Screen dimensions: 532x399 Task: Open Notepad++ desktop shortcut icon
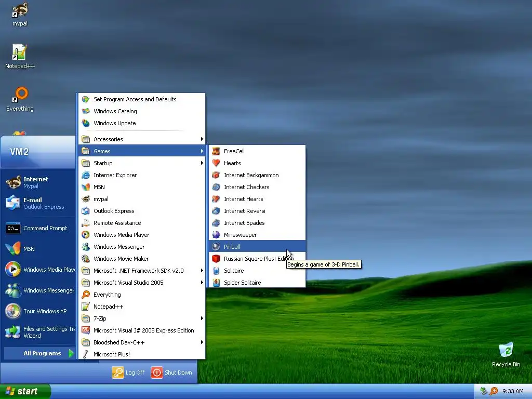click(x=19, y=52)
